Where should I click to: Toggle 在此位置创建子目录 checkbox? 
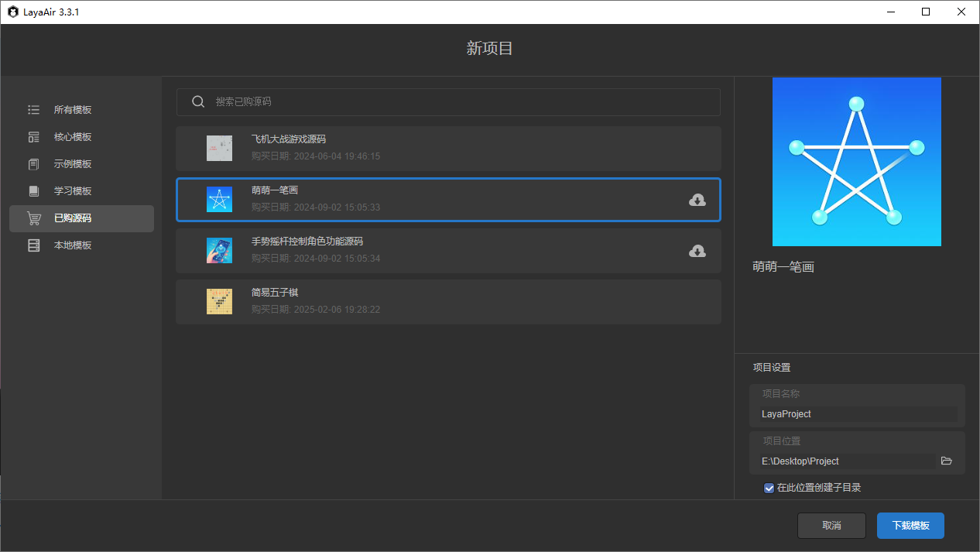[769, 488]
